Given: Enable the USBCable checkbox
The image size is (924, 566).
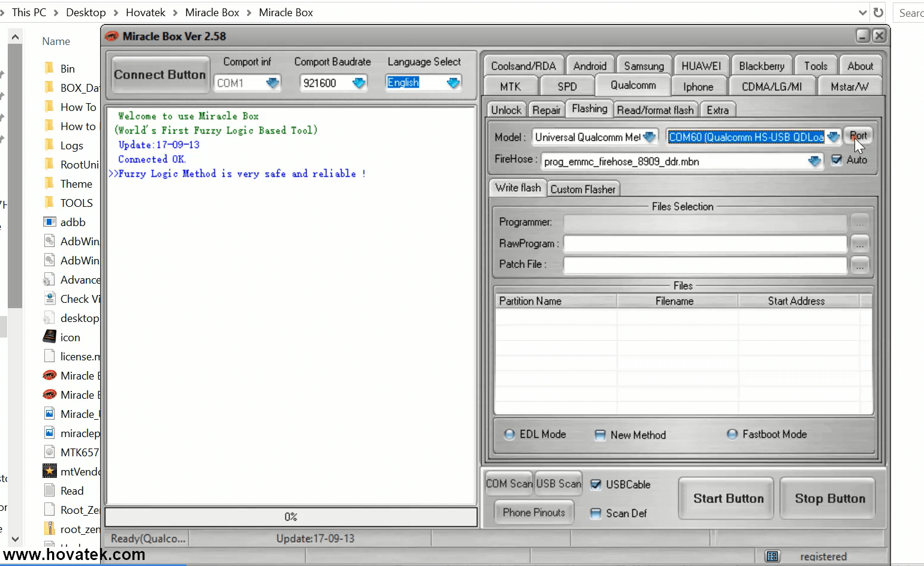Looking at the screenshot, I should [596, 484].
